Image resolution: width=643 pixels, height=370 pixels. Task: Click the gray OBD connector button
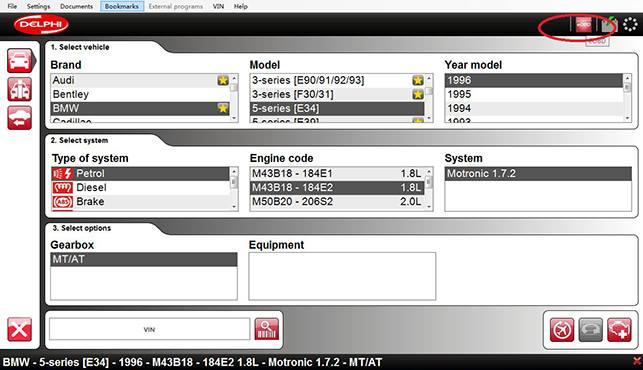pyautogui.click(x=591, y=329)
